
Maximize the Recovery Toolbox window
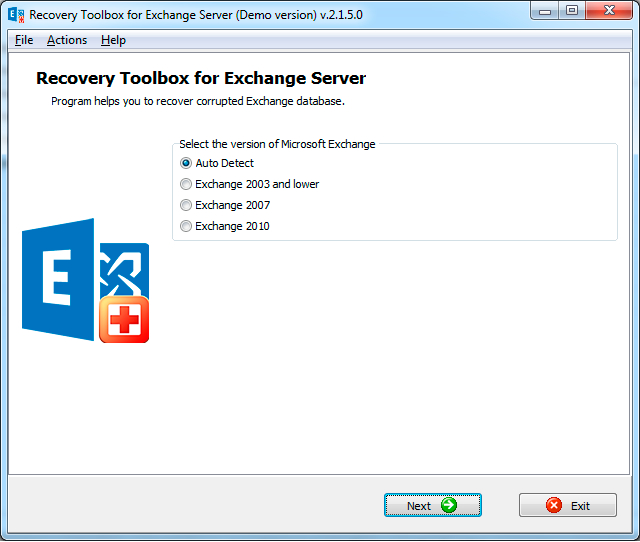coord(571,11)
